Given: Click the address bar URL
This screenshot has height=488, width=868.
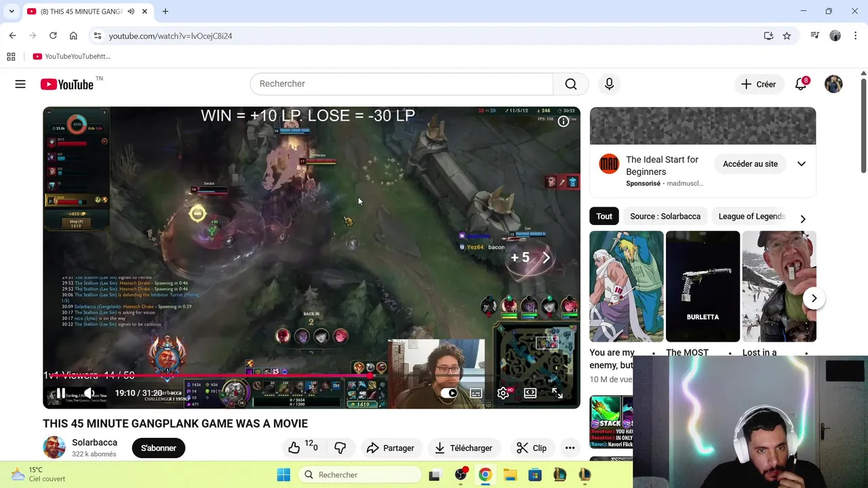Looking at the screenshot, I should coord(170,36).
